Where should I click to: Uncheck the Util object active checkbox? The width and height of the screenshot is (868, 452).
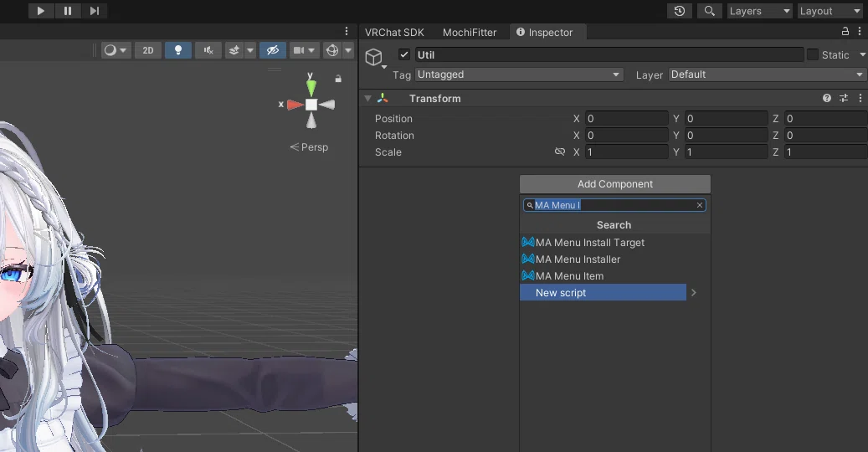click(404, 54)
